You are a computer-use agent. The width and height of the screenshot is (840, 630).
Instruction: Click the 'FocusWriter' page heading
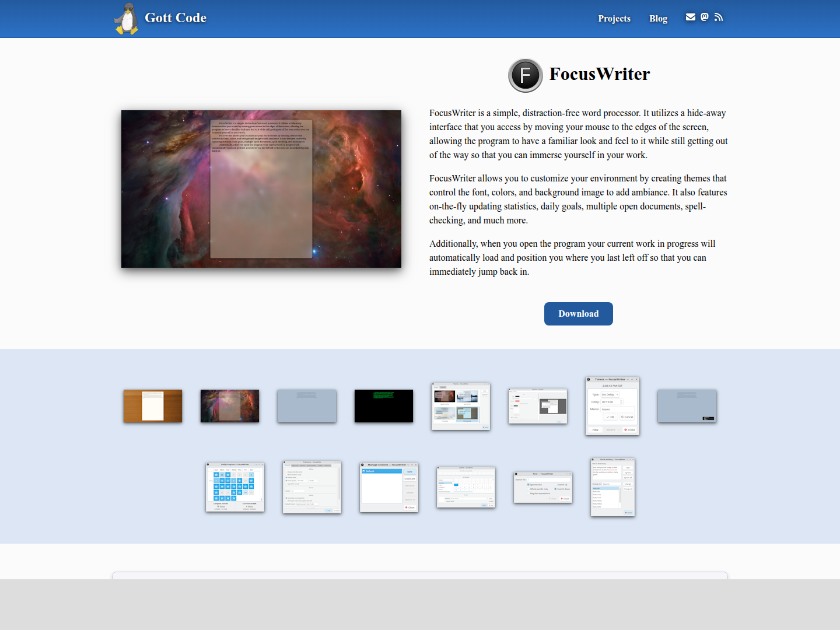600,74
